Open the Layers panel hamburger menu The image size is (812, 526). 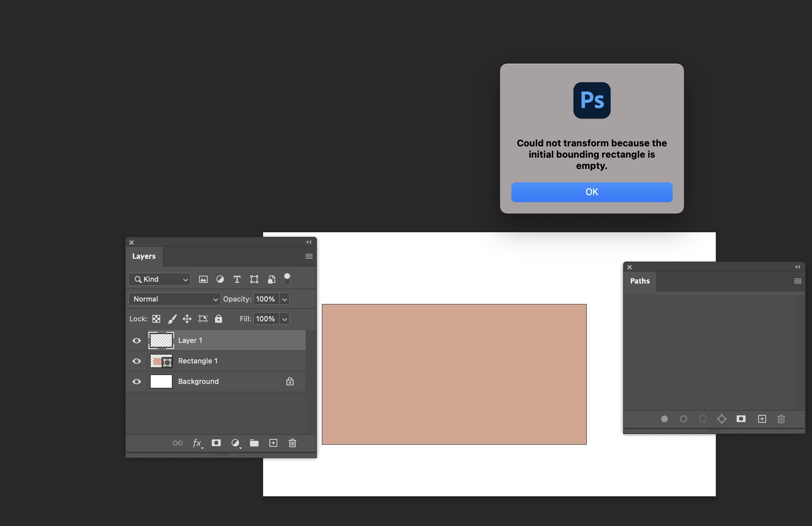click(309, 256)
